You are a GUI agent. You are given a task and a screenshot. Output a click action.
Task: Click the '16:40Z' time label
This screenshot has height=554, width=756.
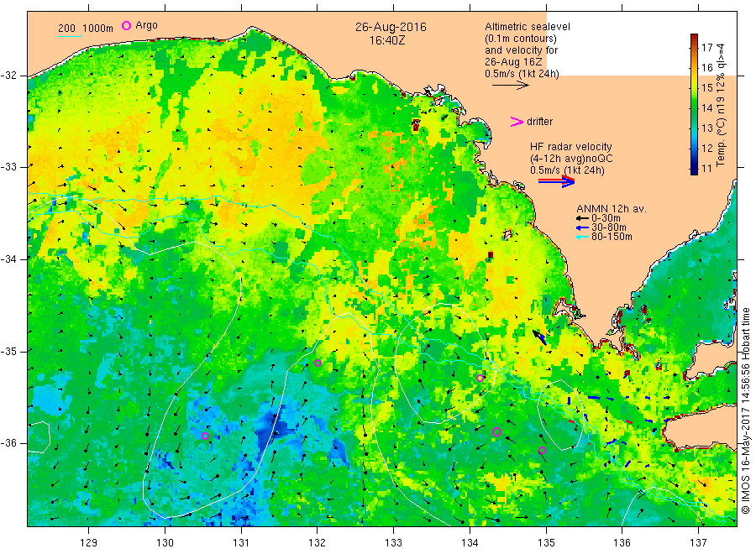pyautogui.click(x=387, y=40)
